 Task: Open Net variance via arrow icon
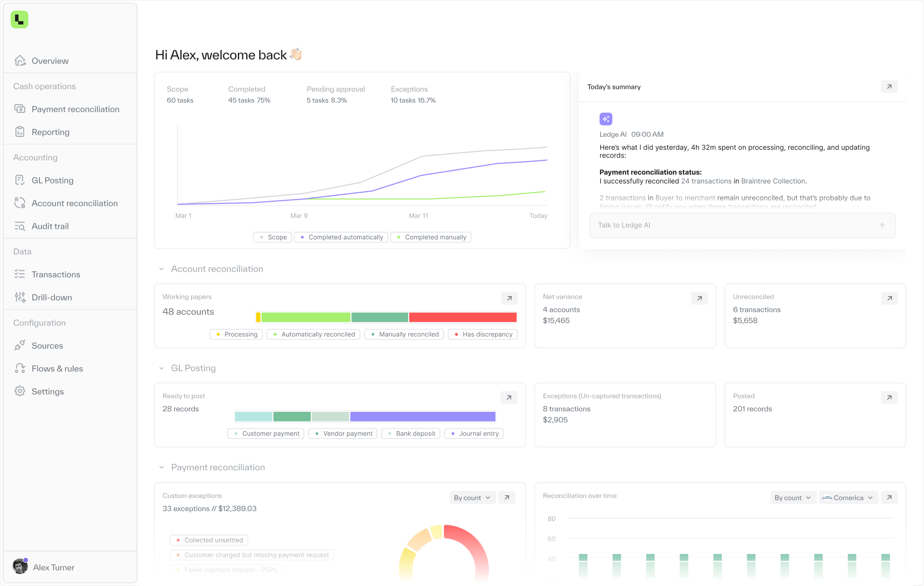point(699,298)
